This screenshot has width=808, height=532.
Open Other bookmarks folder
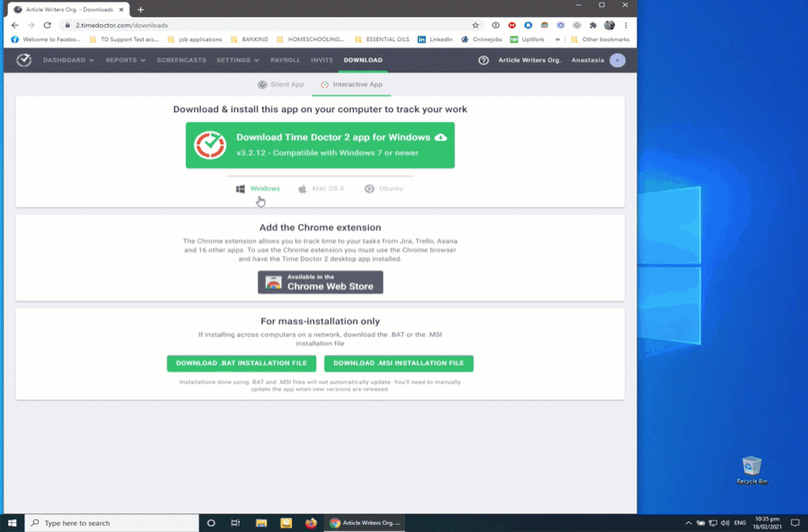click(600, 39)
